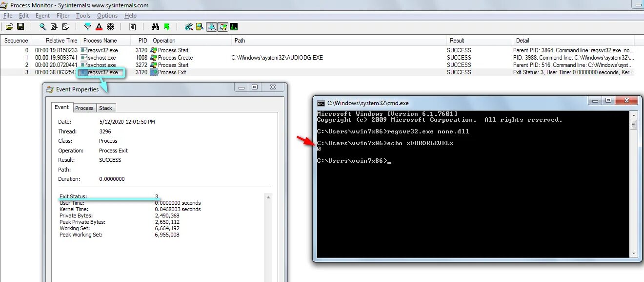The height and width of the screenshot is (282, 644).
Task: Switch to the Process tab
Action: click(x=84, y=108)
